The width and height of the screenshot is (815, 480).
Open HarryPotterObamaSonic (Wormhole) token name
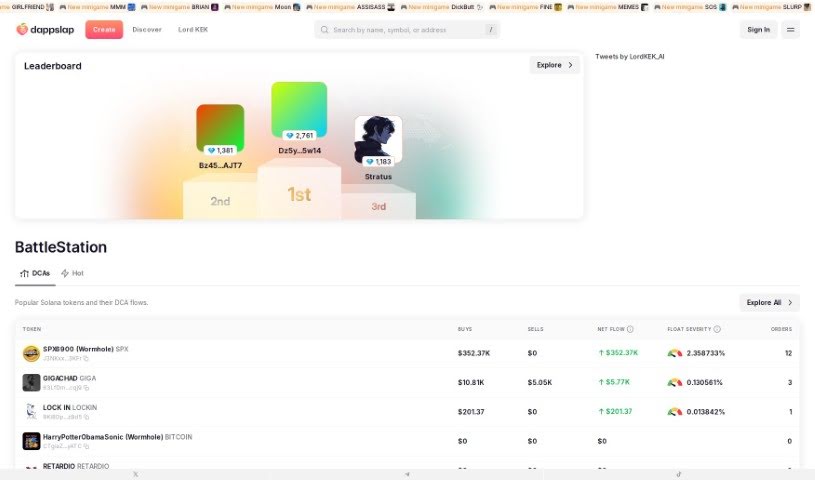(103, 437)
